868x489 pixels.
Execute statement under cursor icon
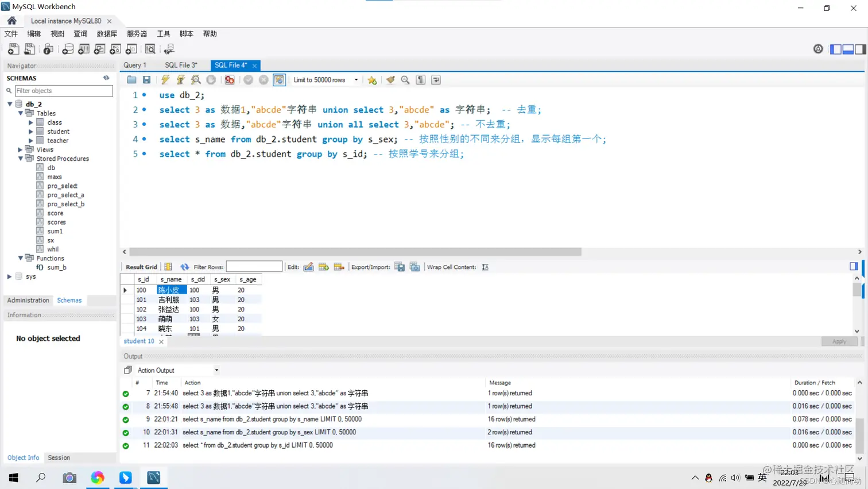(181, 80)
